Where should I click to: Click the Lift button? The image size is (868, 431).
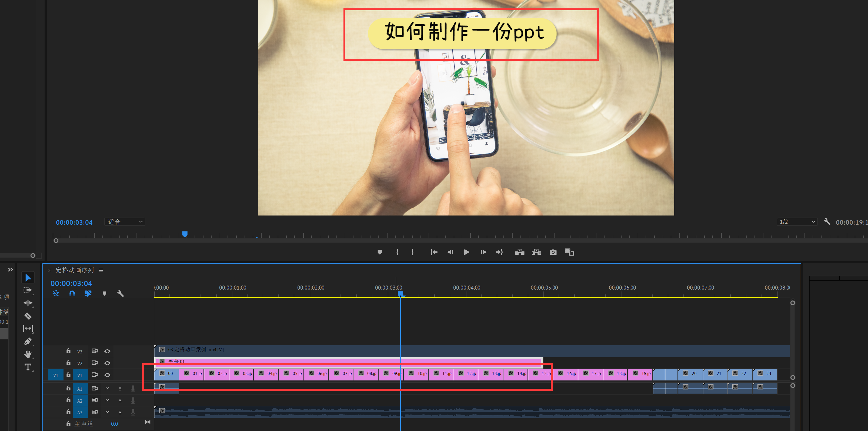[520, 252]
